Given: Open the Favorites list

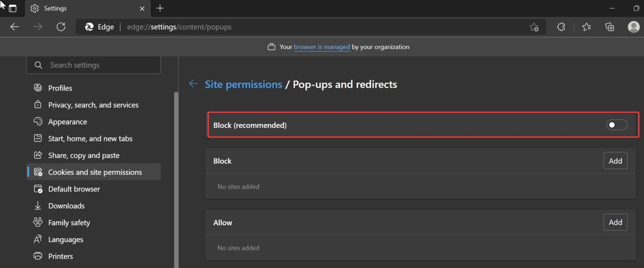Looking at the screenshot, I should click(x=587, y=26).
